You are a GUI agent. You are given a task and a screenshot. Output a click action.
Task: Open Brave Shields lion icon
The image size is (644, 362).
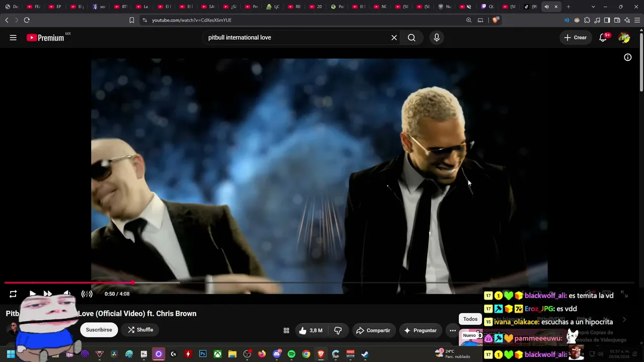click(496, 20)
